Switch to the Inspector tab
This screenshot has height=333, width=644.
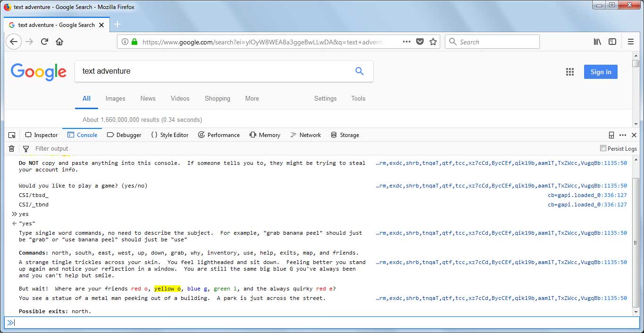[x=42, y=135]
